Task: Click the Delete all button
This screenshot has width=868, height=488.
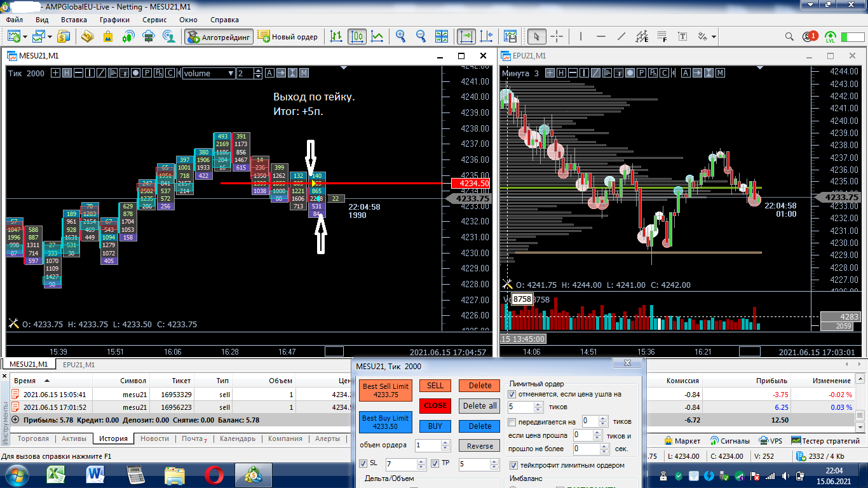Action: point(480,405)
